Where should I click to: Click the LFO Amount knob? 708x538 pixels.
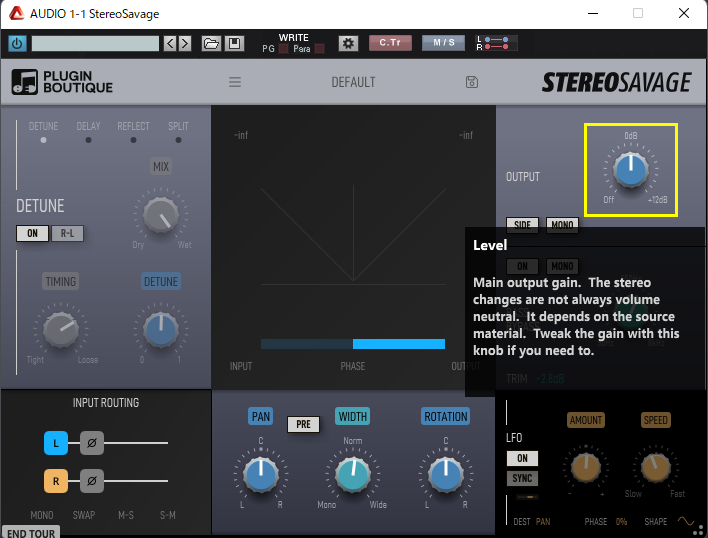click(586, 468)
